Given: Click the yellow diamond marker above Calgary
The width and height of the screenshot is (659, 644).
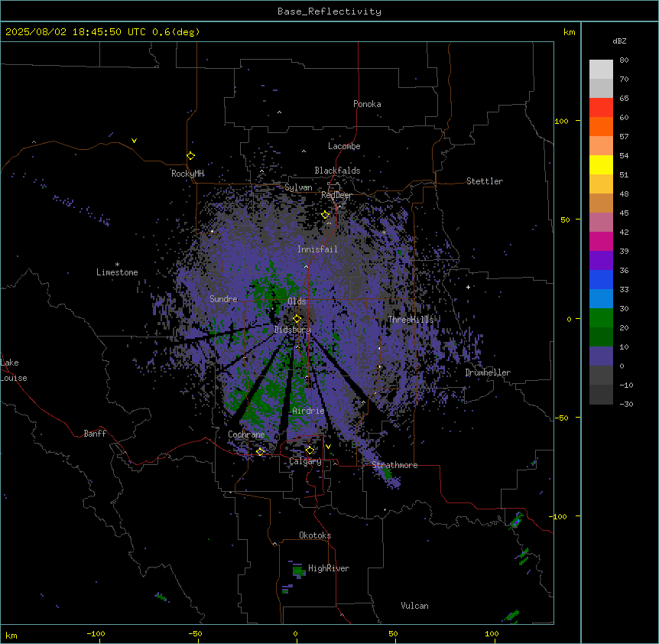Looking at the screenshot, I should click(x=310, y=450).
